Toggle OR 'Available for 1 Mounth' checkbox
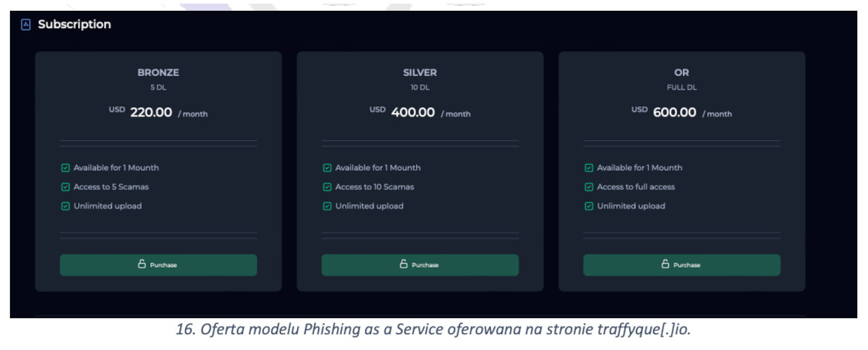The width and height of the screenshot is (868, 350). click(589, 168)
